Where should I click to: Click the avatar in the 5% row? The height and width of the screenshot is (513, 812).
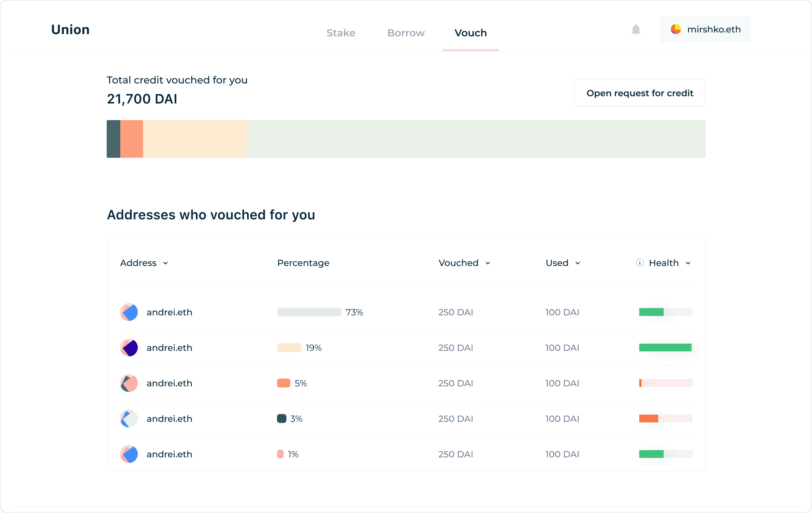(x=129, y=383)
